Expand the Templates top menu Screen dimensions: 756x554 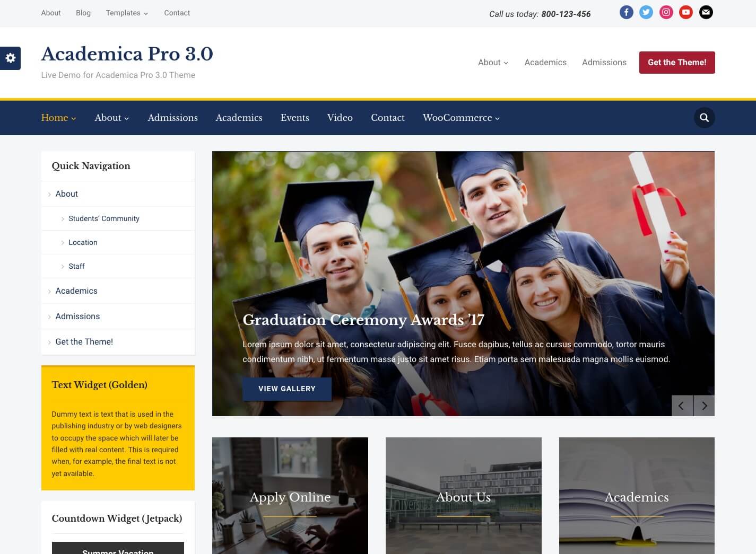pos(127,13)
